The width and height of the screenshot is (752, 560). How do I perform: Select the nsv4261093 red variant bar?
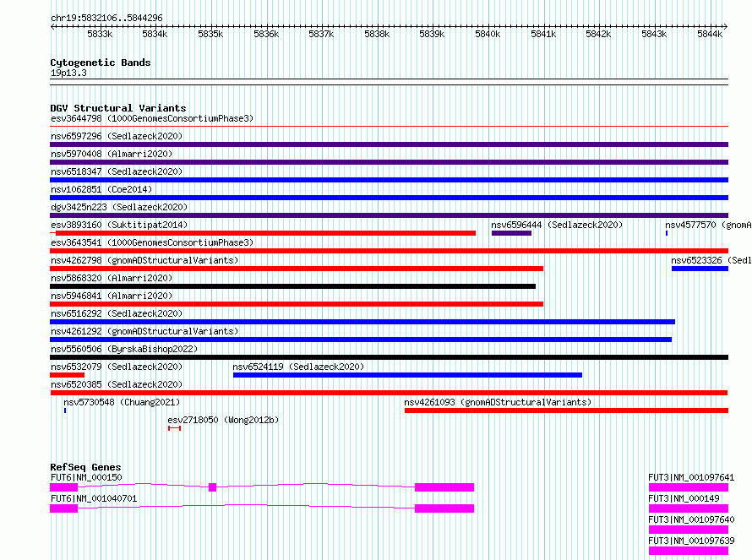coord(566,410)
